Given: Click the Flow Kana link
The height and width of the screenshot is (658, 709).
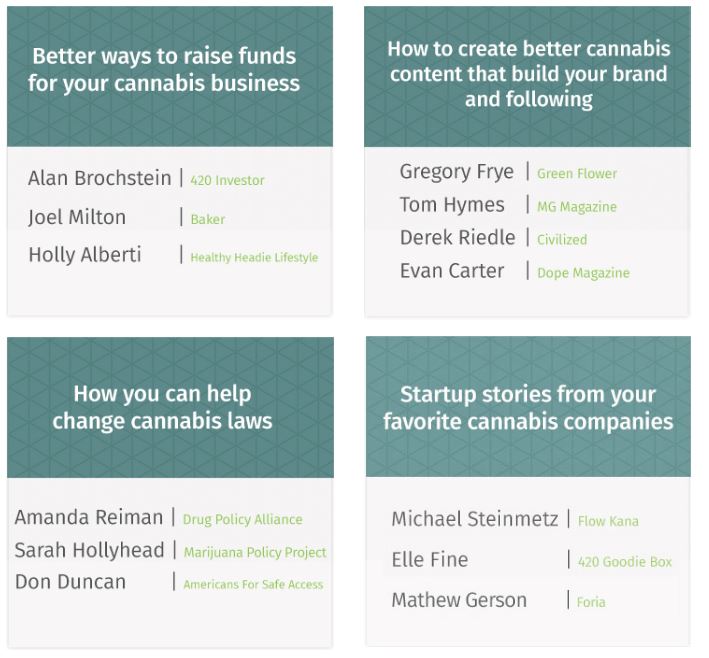Looking at the screenshot, I should [x=608, y=521].
